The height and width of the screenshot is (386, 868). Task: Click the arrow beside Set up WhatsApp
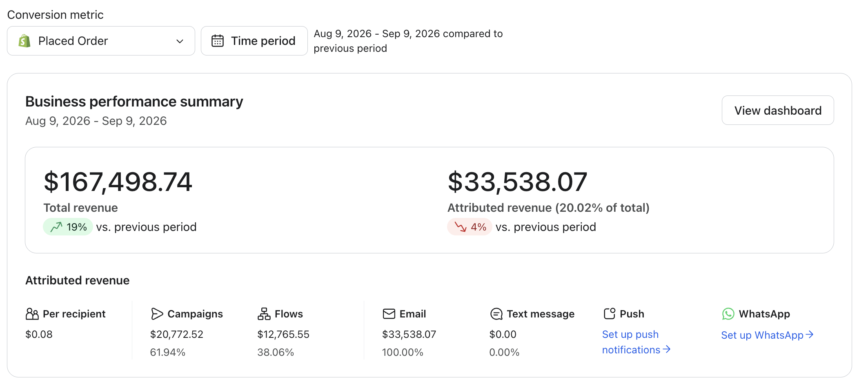(810, 335)
